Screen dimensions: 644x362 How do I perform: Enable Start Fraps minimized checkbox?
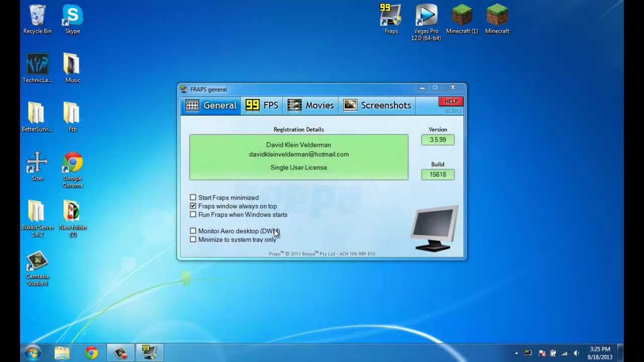(x=193, y=198)
